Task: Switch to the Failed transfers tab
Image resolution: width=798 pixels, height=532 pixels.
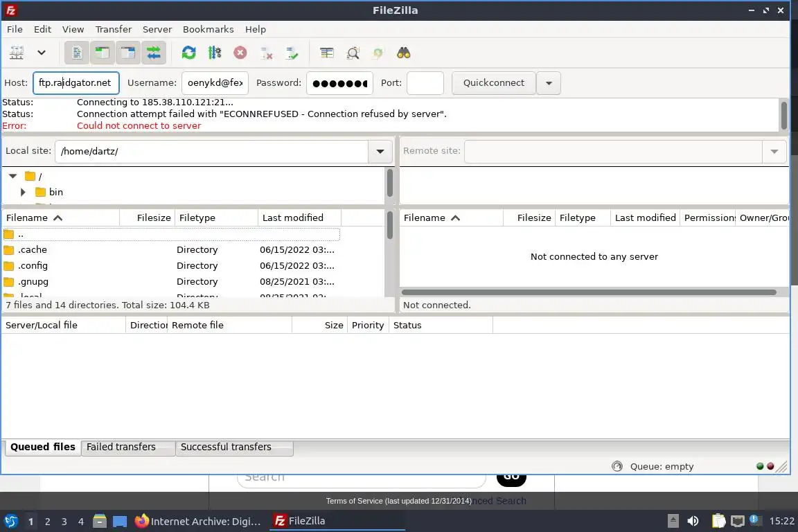Action: [x=127, y=447]
